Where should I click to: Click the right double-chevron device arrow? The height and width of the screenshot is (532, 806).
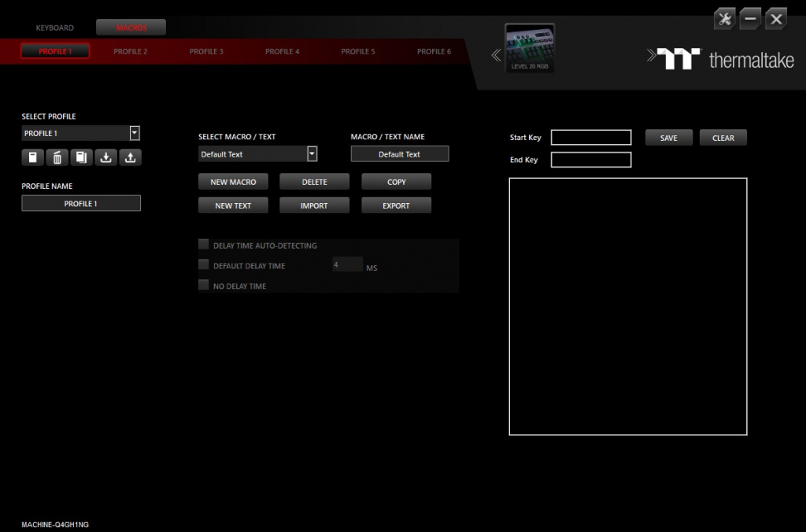tap(651, 55)
